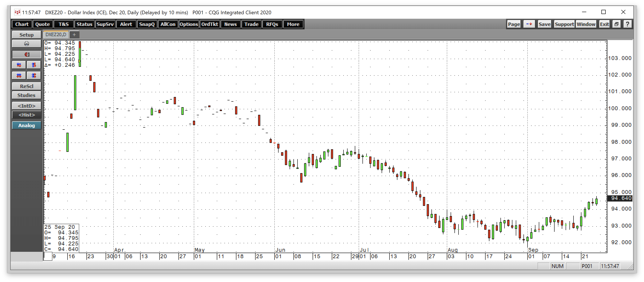
Task: Click the 100.000 price scale label
Action: tap(620, 108)
